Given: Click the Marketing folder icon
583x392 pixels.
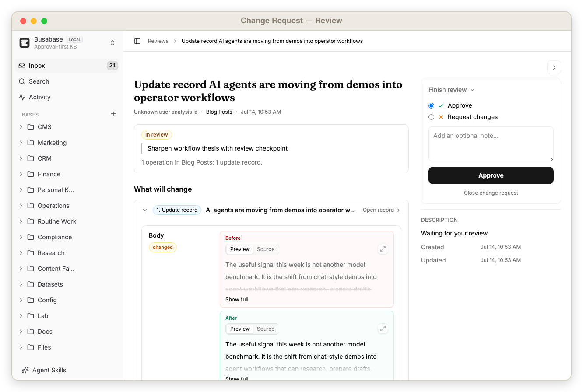Looking at the screenshot, I should coord(31,143).
